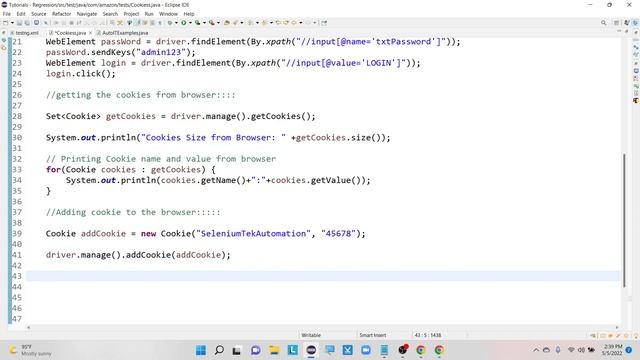Show hidden system tray icons chevron

(536, 350)
